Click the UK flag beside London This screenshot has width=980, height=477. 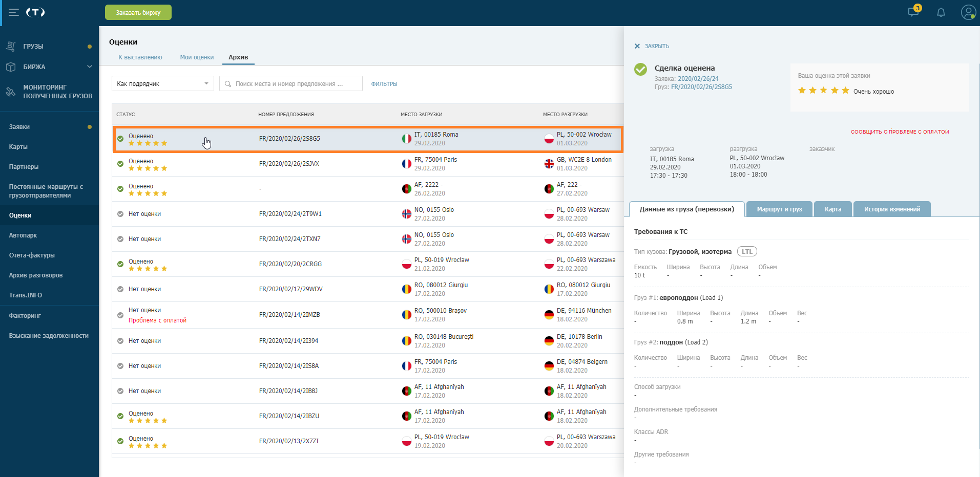tap(549, 164)
